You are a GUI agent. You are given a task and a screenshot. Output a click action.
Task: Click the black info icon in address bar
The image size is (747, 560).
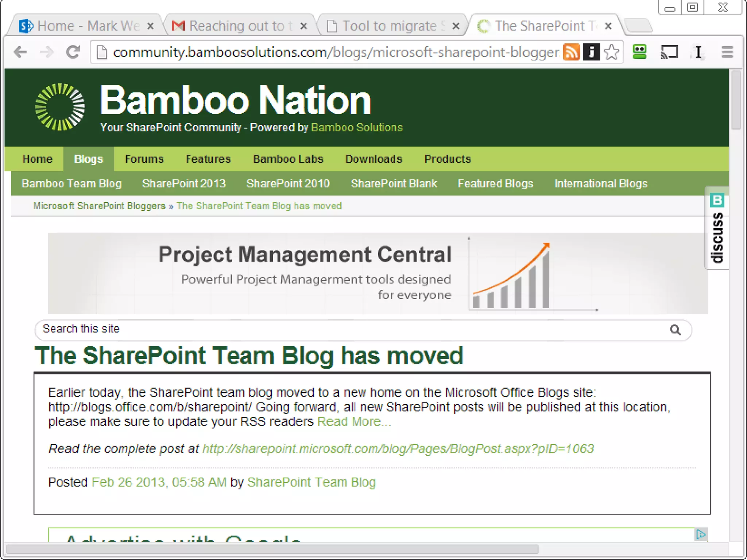[591, 52]
